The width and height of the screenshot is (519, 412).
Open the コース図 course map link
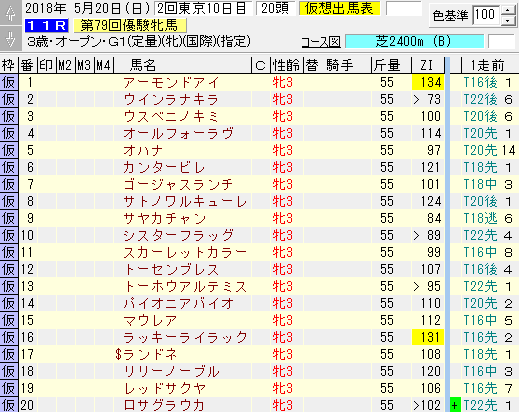[321, 42]
